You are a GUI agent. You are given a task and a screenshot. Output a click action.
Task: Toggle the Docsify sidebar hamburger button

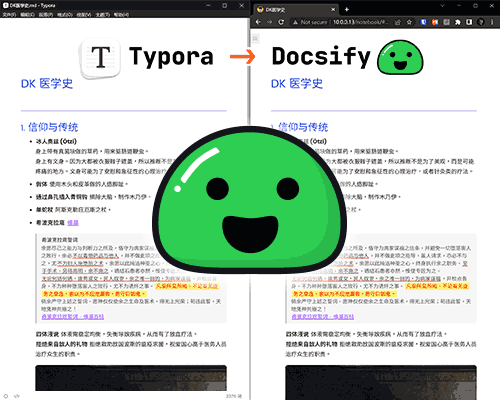255,39
